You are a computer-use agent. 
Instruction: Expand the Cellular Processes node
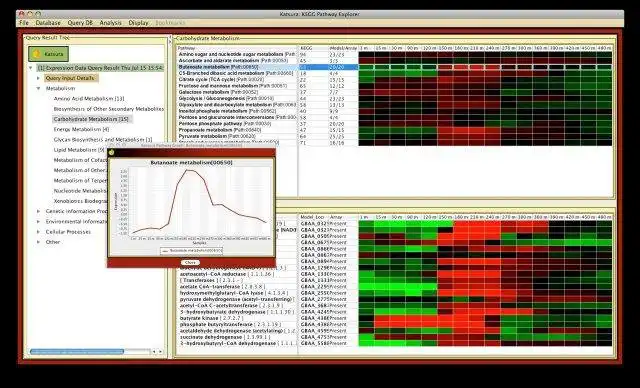click(x=38, y=232)
